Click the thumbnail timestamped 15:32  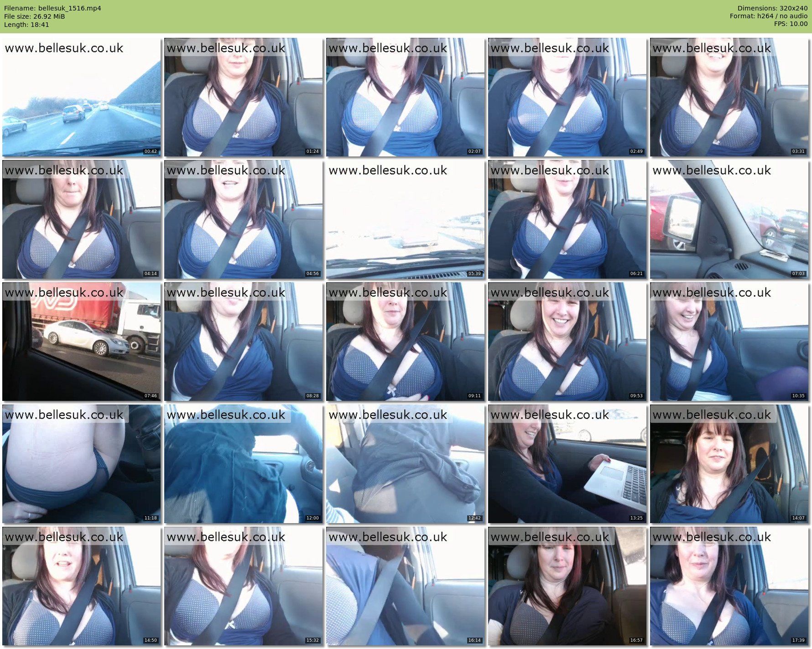click(x=244, y=586)
